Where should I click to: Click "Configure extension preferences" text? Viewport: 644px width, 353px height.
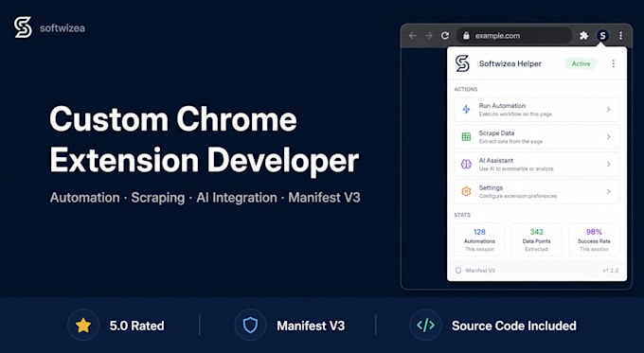click(518, 196)
